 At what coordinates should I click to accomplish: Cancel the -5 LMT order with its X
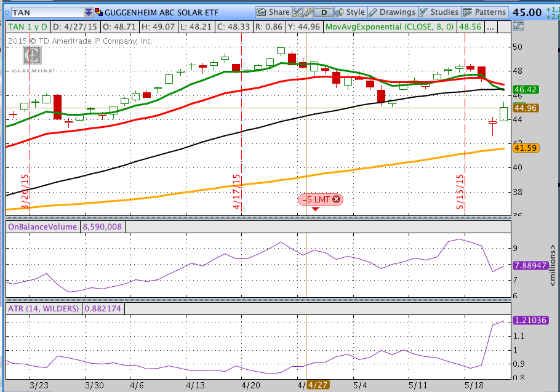[x=336, y=199]
